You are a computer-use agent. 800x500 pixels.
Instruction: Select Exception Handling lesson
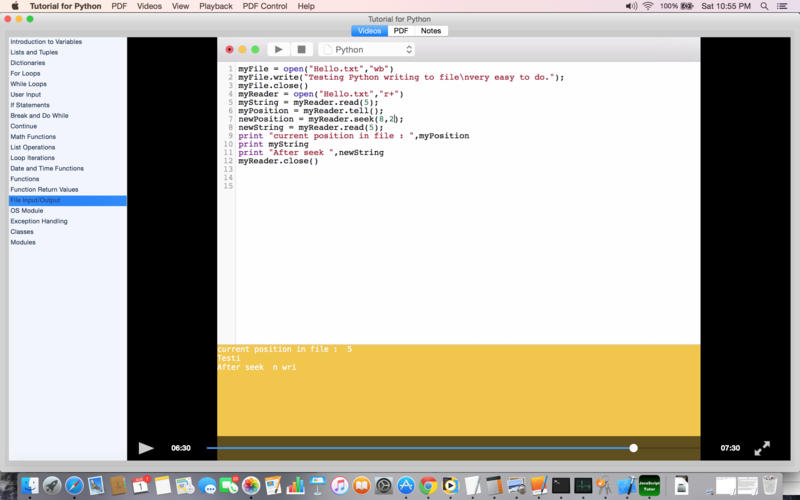[67, 221]
